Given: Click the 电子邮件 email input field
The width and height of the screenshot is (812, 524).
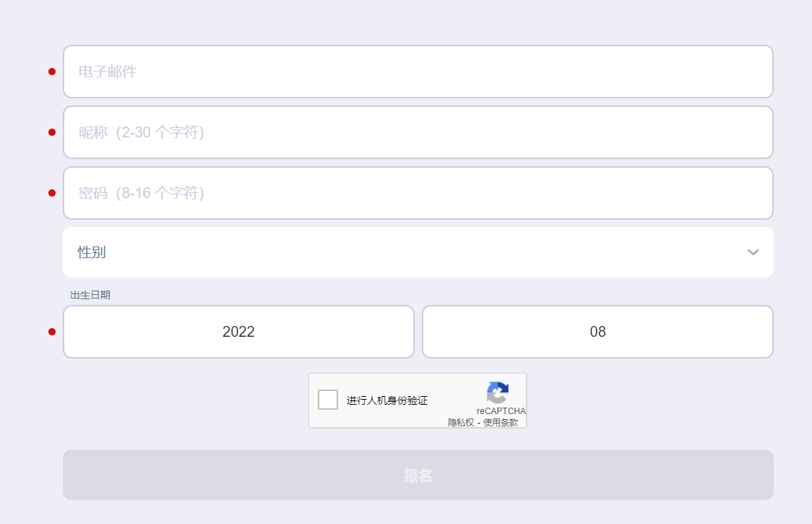Looking at the screenshot, I should [418, 72].
